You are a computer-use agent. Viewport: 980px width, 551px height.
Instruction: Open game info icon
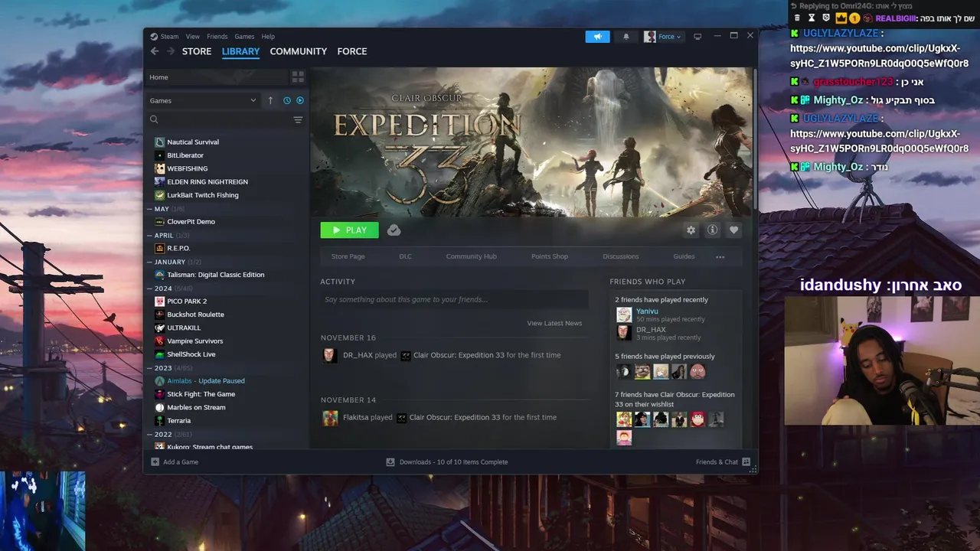(x=712, y=230)
